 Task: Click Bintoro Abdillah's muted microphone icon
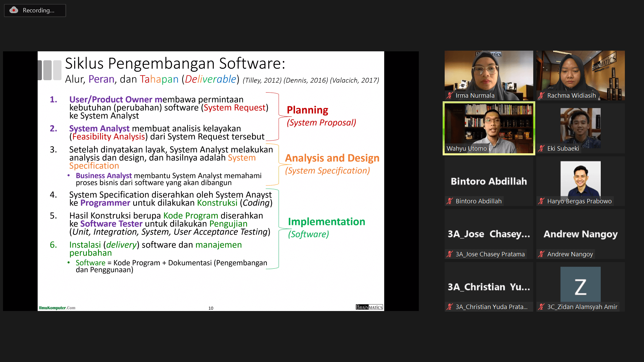click(x=450, y=201)
